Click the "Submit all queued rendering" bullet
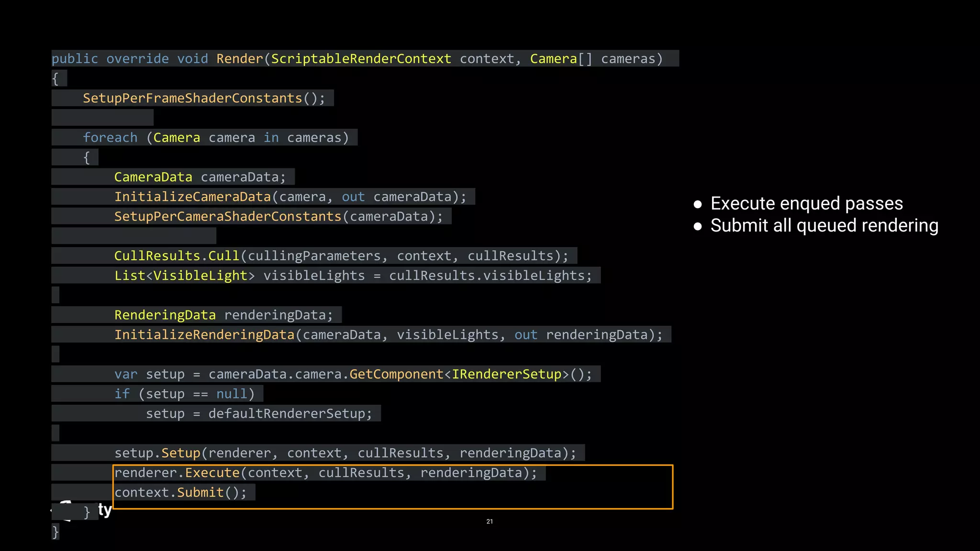 coord(824,226)
